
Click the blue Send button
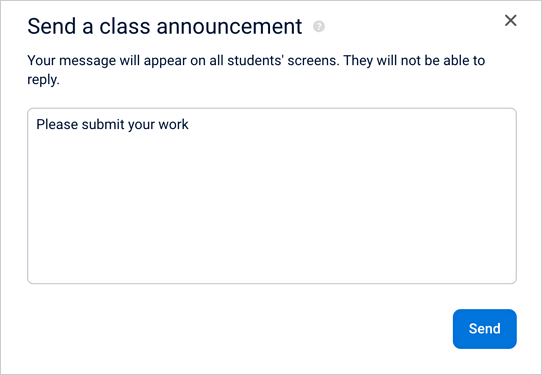[x=485, y=329]
